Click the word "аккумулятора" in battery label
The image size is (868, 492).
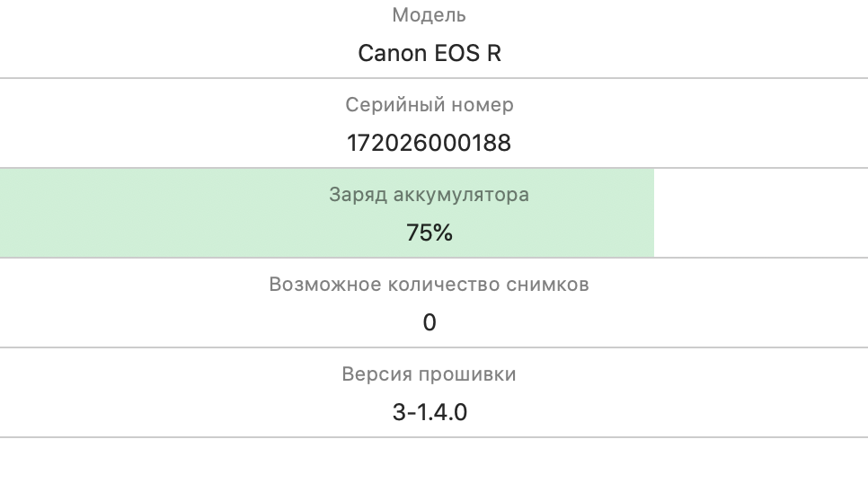(461, 195)
